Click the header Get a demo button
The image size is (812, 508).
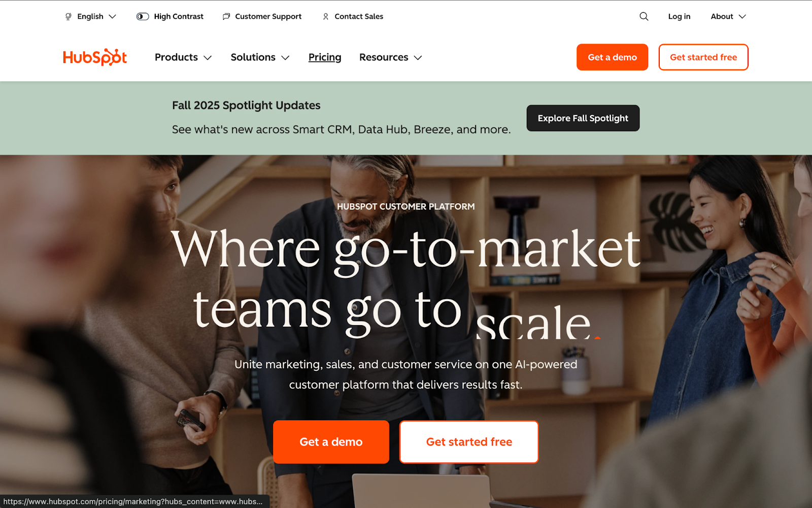pyautogui.click(x=612, y=57)
